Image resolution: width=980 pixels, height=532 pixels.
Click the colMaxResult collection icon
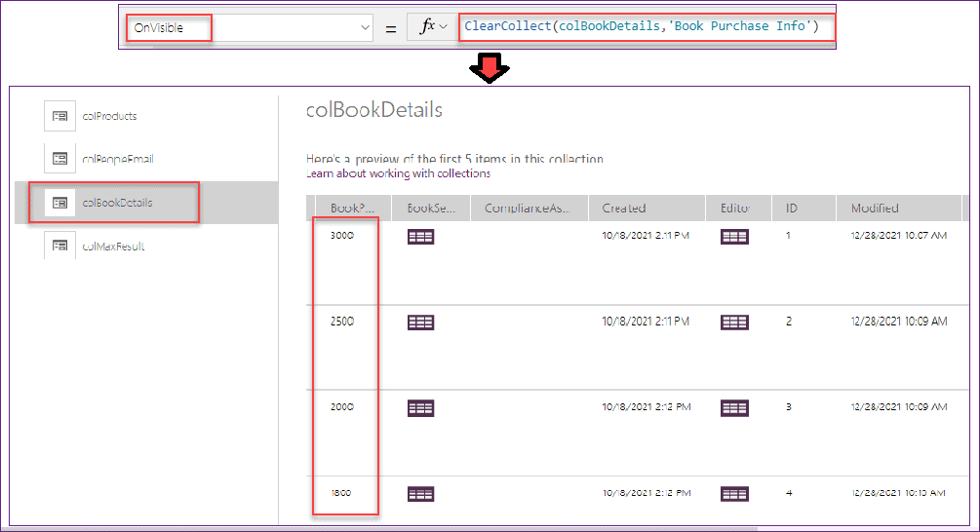click(60, 246)
